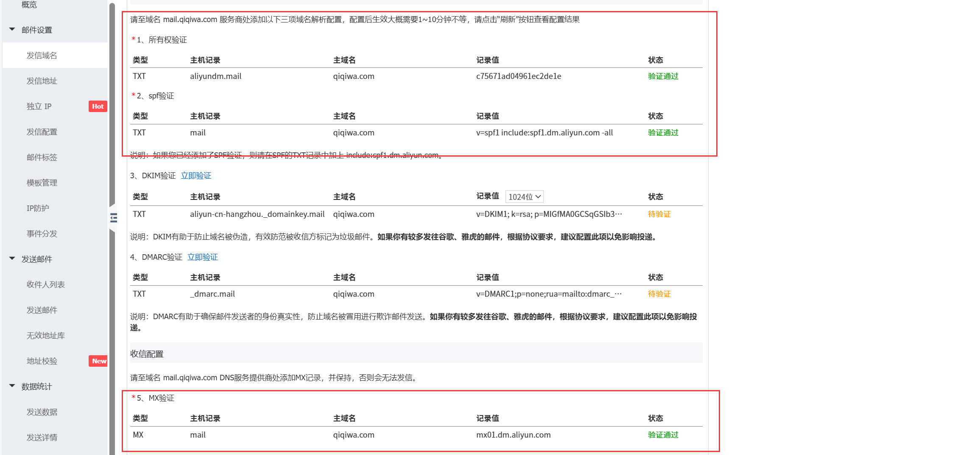Click the 验证通过 status of the SPF record

(x=662, y=132)
